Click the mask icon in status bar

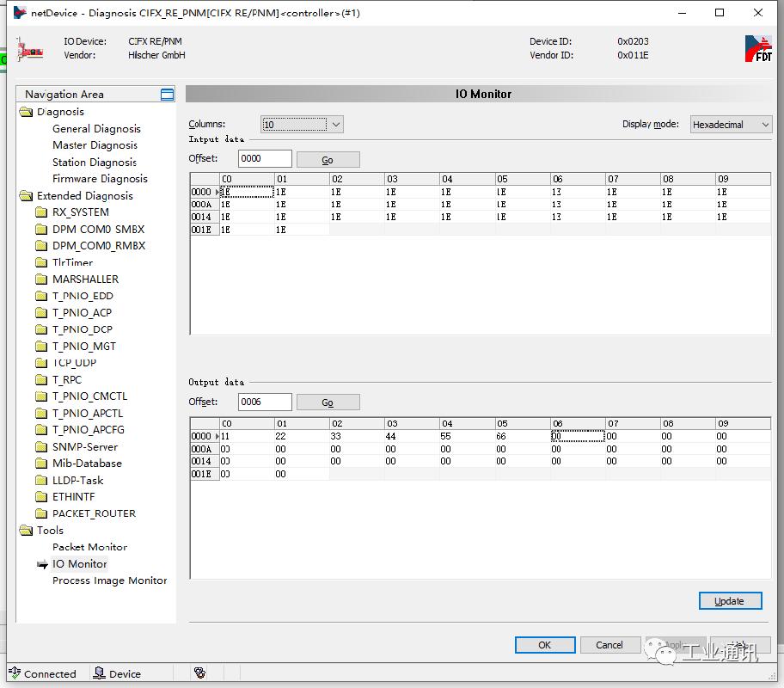[199, 673]
